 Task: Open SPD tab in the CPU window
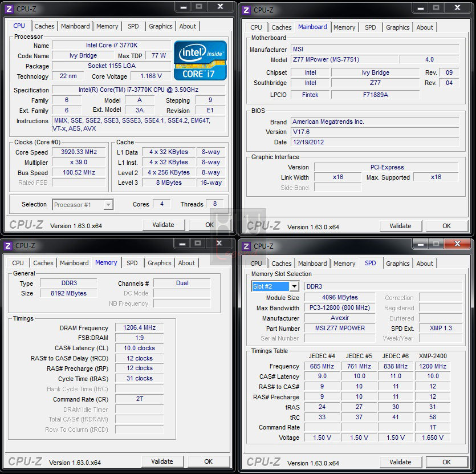click(133, 26)
